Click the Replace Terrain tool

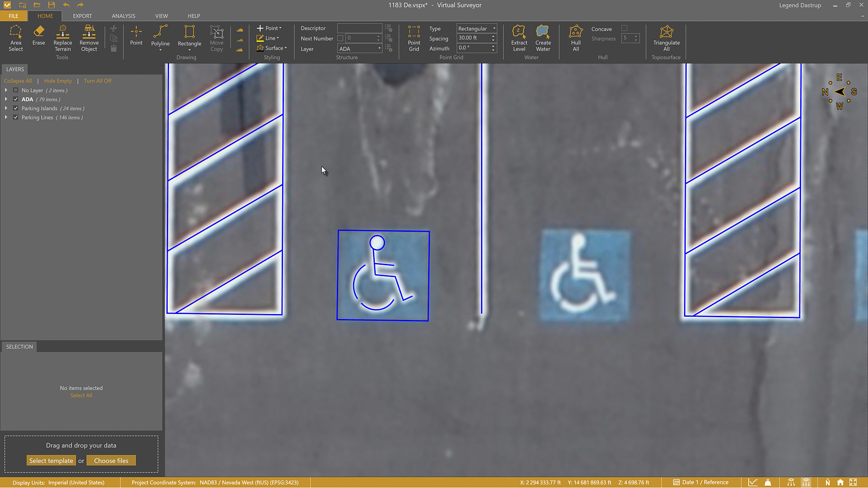click(x=62, y=38)
